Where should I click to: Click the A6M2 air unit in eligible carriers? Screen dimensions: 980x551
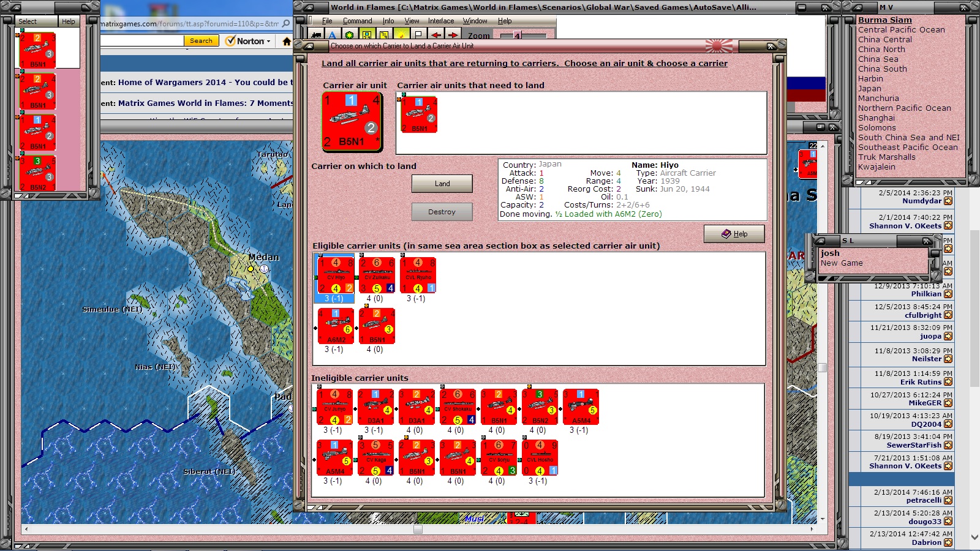336,326
